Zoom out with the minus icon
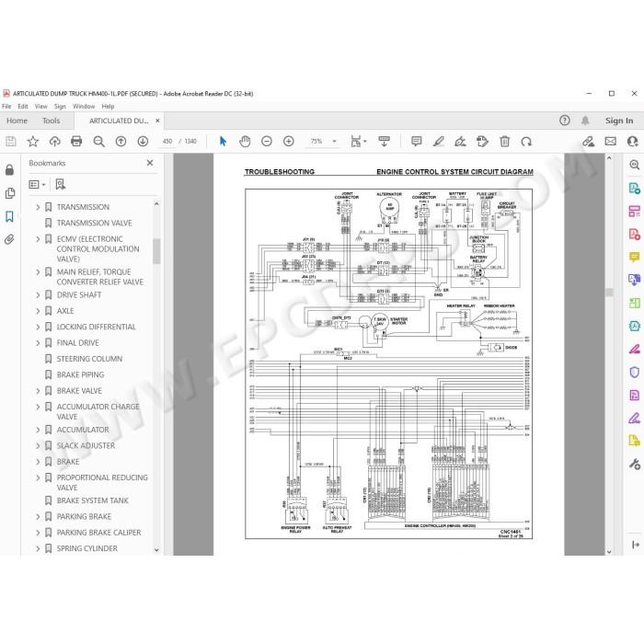This screenshot has height=644, width=644. coord(267,142)
